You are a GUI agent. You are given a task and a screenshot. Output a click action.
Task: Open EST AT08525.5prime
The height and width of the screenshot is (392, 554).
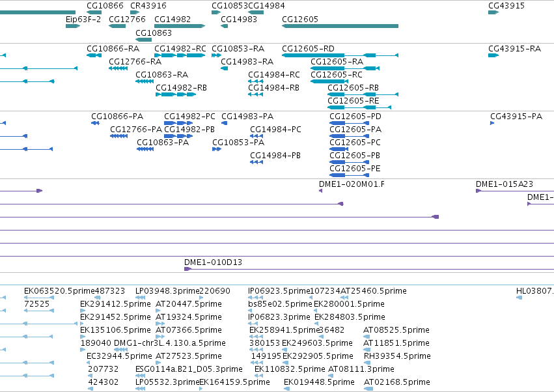[396, 331]
